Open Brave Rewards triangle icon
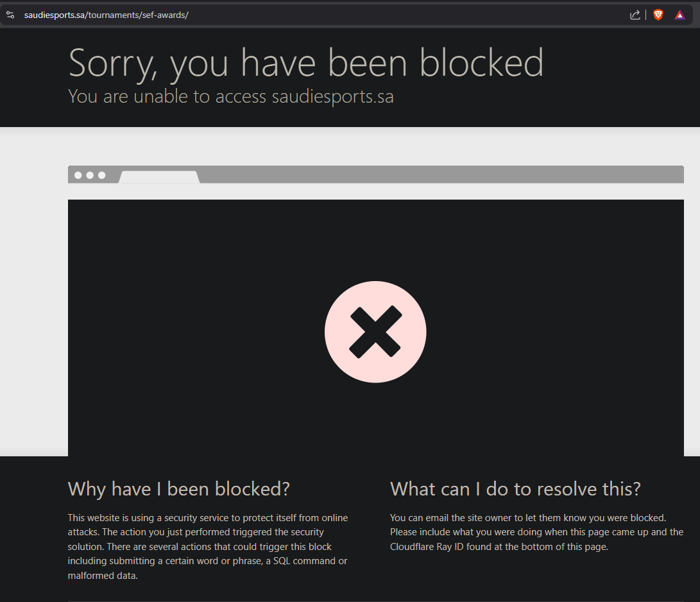 click(x=679, y=15)
